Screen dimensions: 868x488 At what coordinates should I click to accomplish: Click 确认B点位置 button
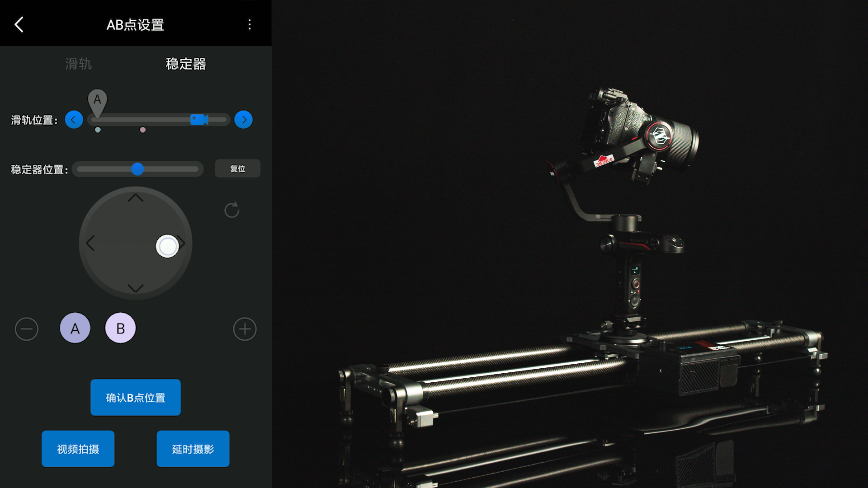136,398
